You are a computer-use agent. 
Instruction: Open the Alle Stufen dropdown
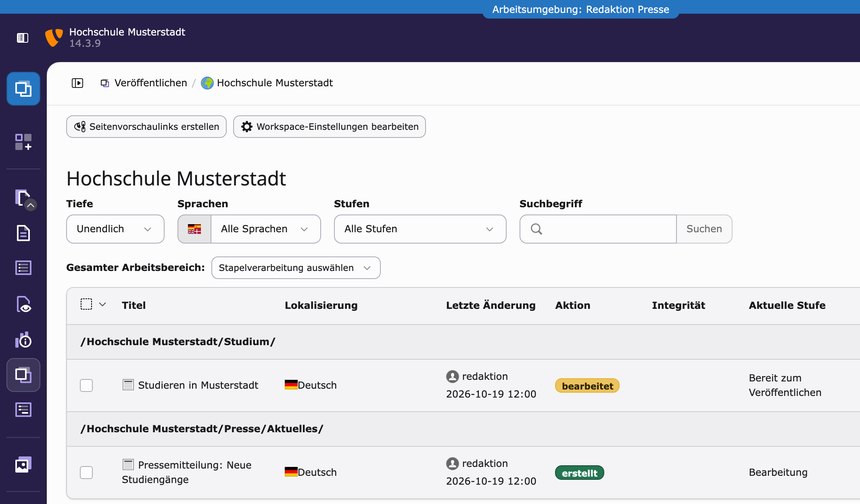[x=420, y=229]
